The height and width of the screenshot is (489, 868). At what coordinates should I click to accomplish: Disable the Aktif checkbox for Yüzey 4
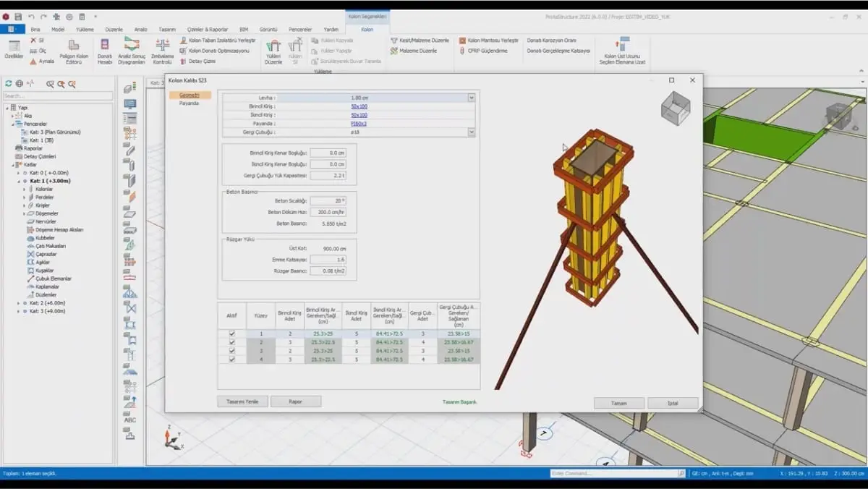(x=232, y=359)
